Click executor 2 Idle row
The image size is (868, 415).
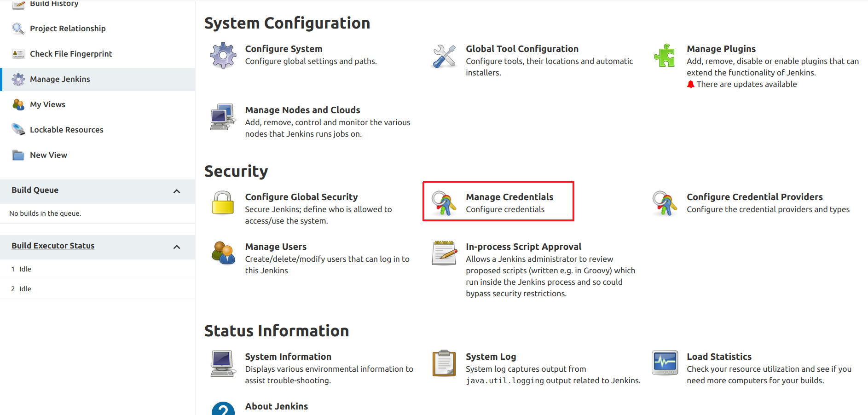pyautogui.click(x=98, y=289)
